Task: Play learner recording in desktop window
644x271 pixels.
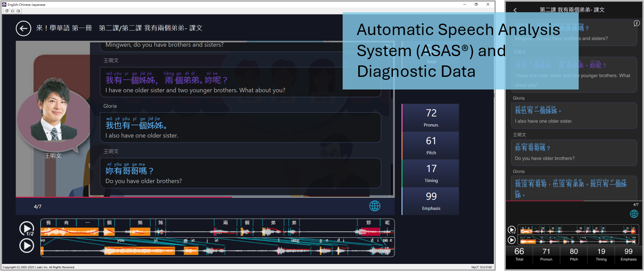Action: coord(27,245)
